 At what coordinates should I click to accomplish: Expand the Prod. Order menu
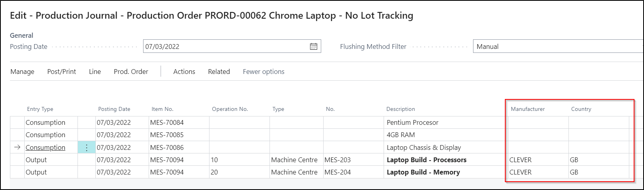click(x=131, y=72)
